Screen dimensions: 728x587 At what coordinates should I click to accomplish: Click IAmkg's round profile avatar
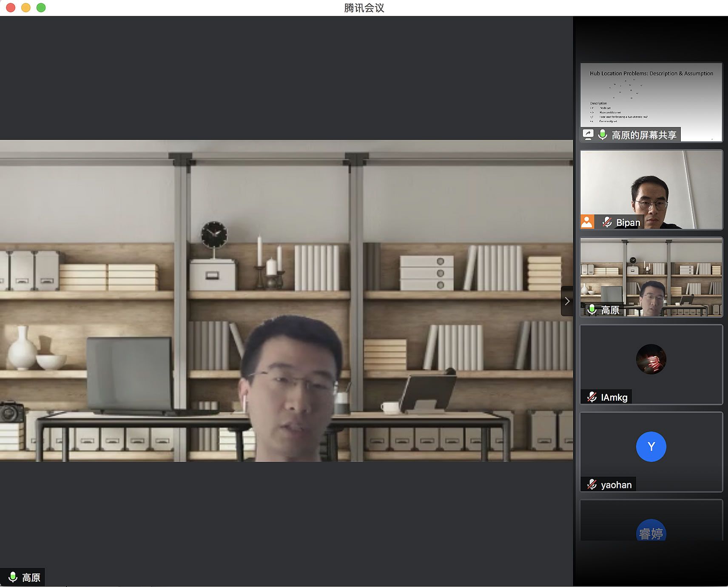[651, 359]
